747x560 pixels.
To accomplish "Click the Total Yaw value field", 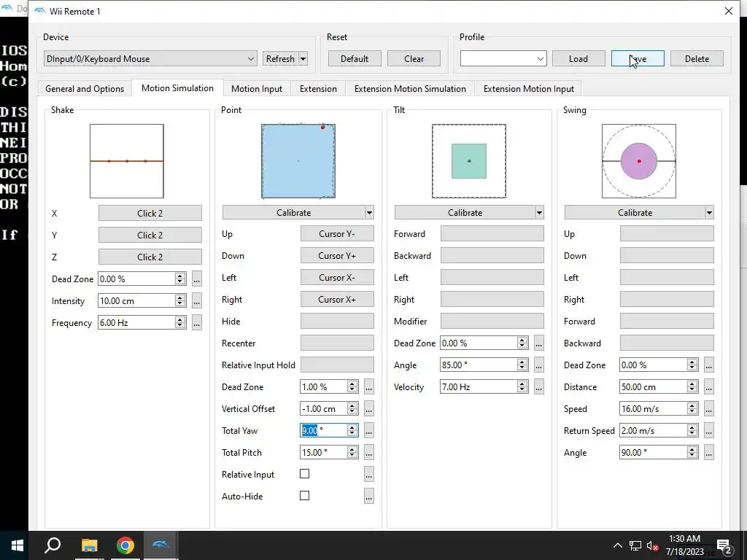I will click(x=323, y=431).
